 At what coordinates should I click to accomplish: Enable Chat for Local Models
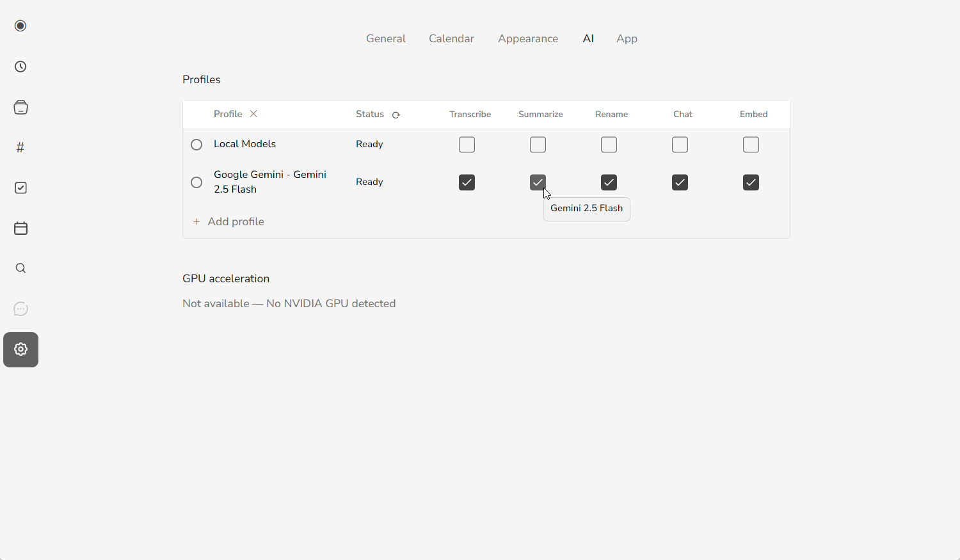click(x=680, y=145)
